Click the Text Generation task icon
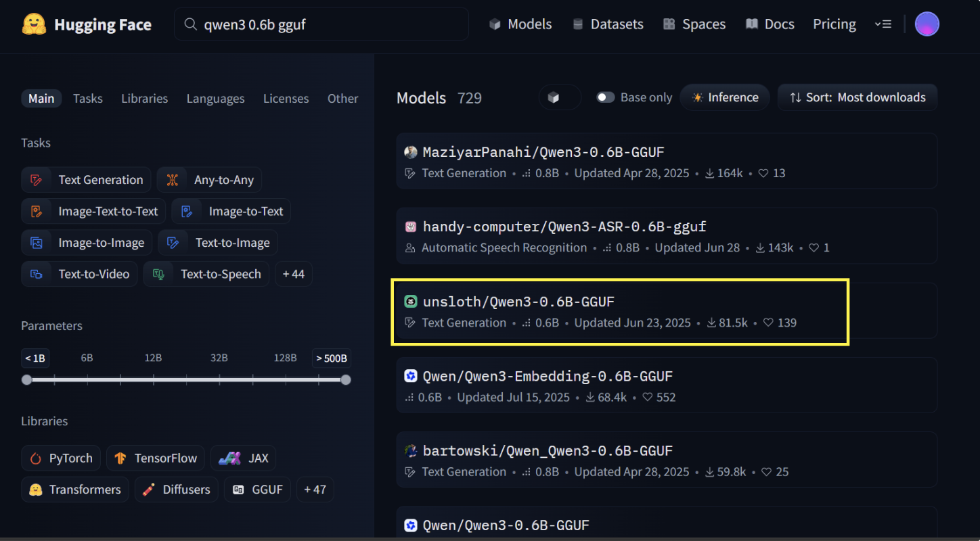This screenshot has width=980, height=541. click(37, 180)
